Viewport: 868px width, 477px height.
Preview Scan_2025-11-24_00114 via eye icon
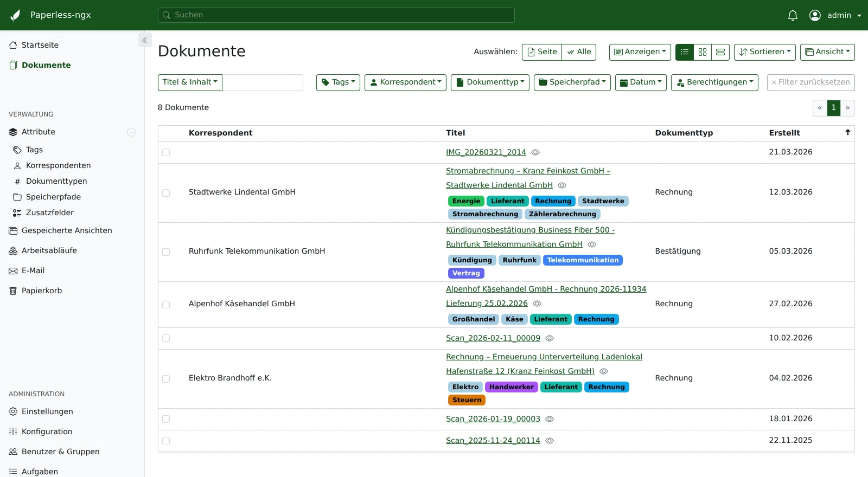click(550, 441)
